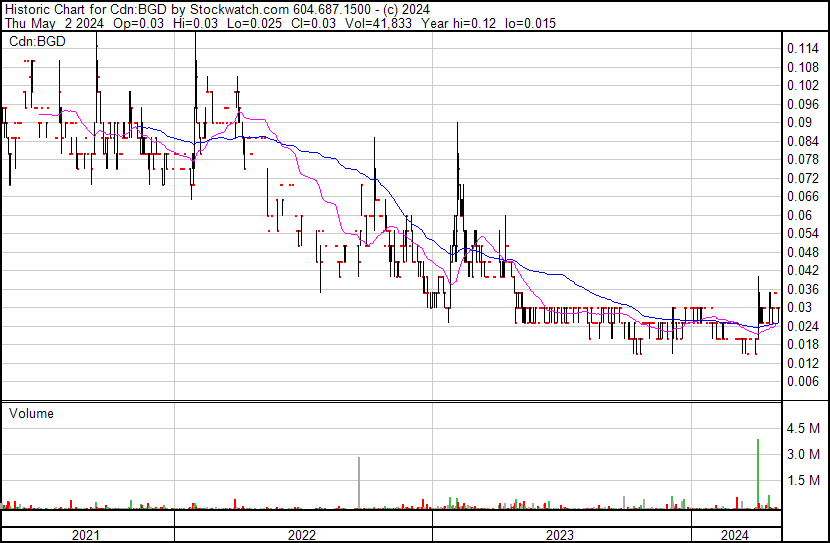
Task: Click the tall green 2024 volume spike
Action: [758, 474]
